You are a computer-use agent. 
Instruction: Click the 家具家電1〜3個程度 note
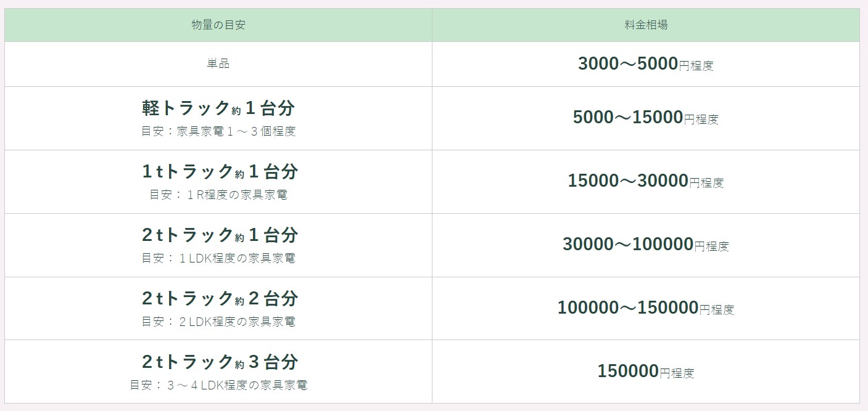pyautogui.click(x=218, y=132)
